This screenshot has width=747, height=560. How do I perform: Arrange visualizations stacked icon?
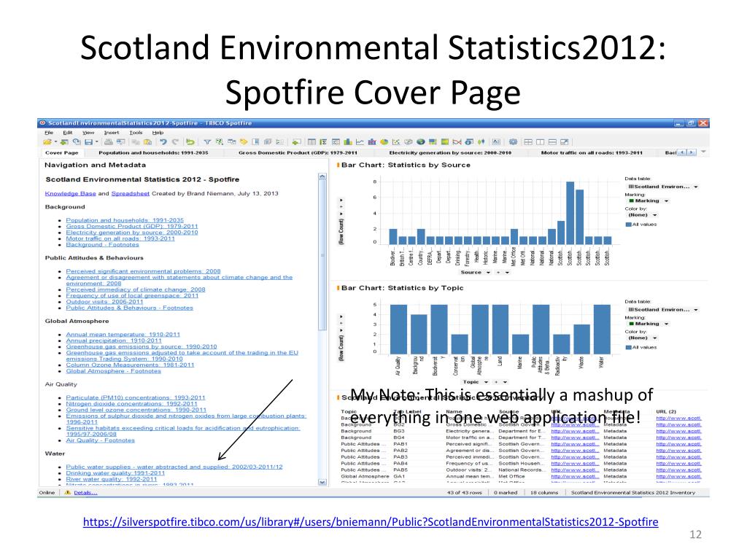[x=553, y=142]
